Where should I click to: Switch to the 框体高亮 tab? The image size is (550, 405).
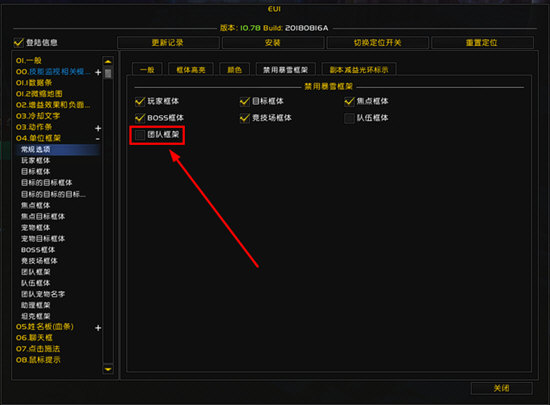coord(191,69)
